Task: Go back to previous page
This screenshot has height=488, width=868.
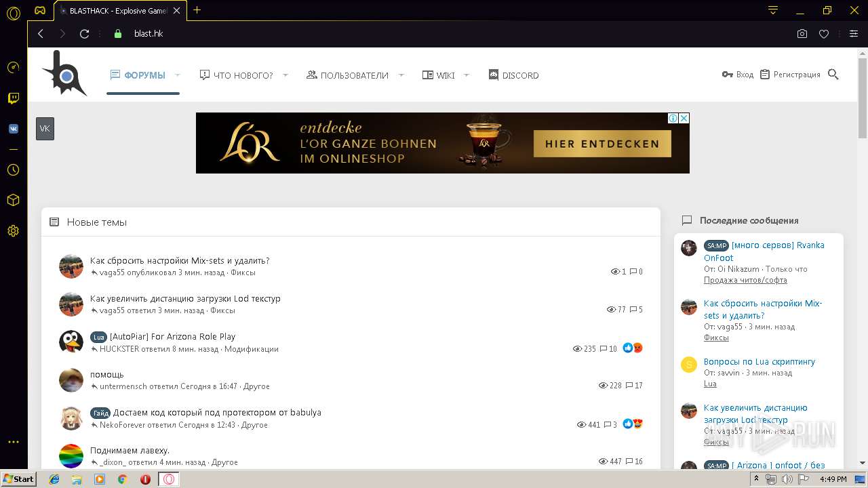Action: tap(41, 33)
